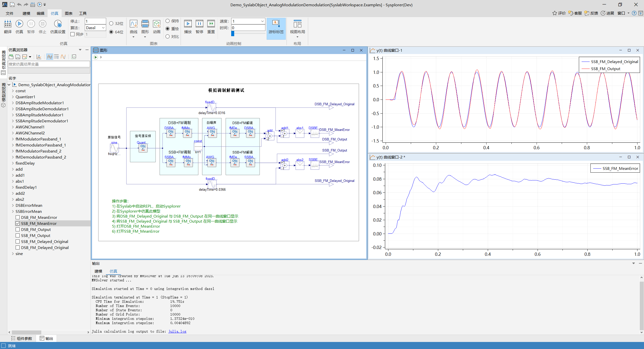The image size is (644, 349).
Task: Uncheck the SSB_FM_MeanError variable checkbox
Action: click(x=18, y=223)
